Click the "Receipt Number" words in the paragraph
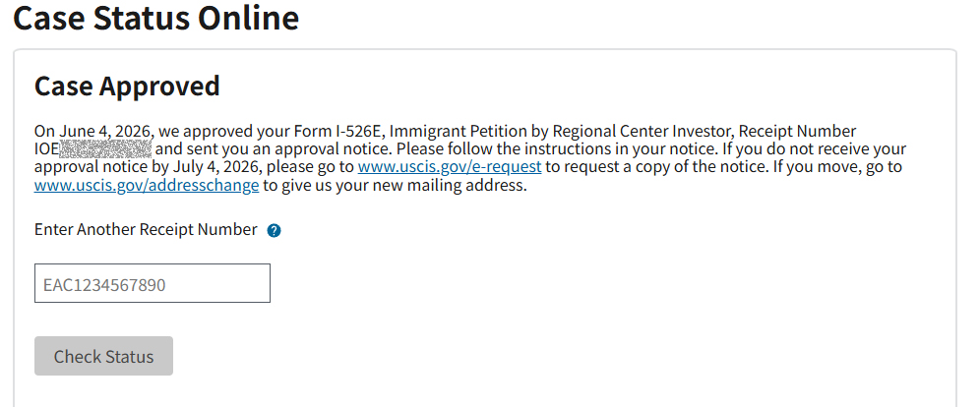The height and width of the screenshot is (407, 980). [x=798, y=131]
